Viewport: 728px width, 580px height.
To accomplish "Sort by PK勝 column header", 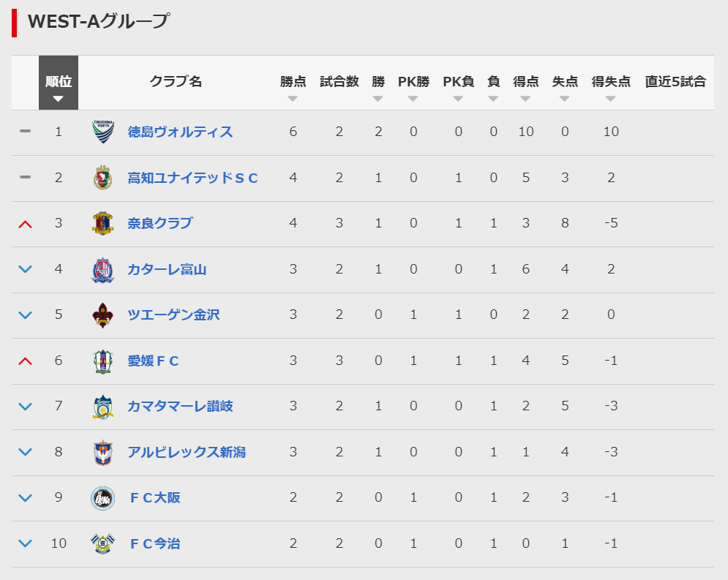I will click(x=413, y=83).
